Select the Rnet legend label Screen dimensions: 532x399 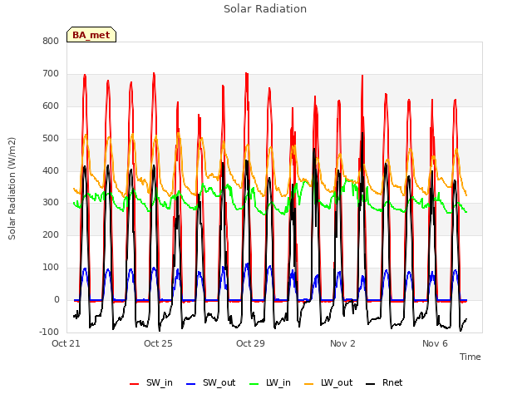pyautogui.click(x=392, y=382)
